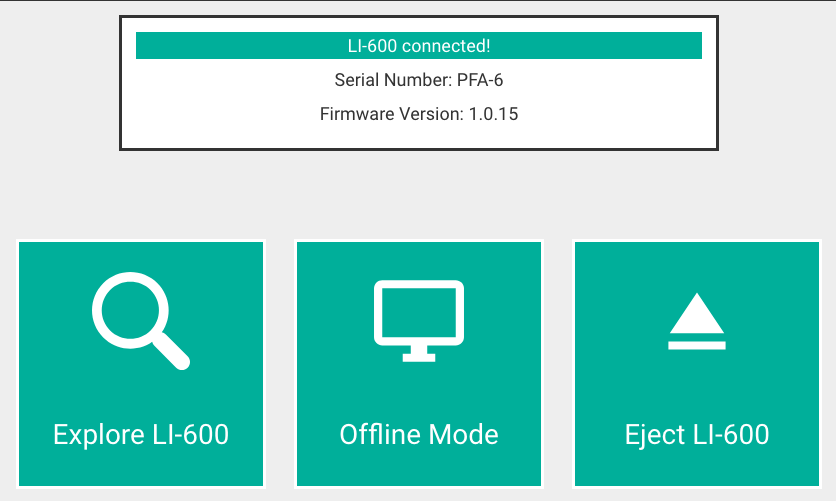Click the eject triangle icon
Image resolution: width=836 pixels, height=501 pixels.
[x=697, y=321]
